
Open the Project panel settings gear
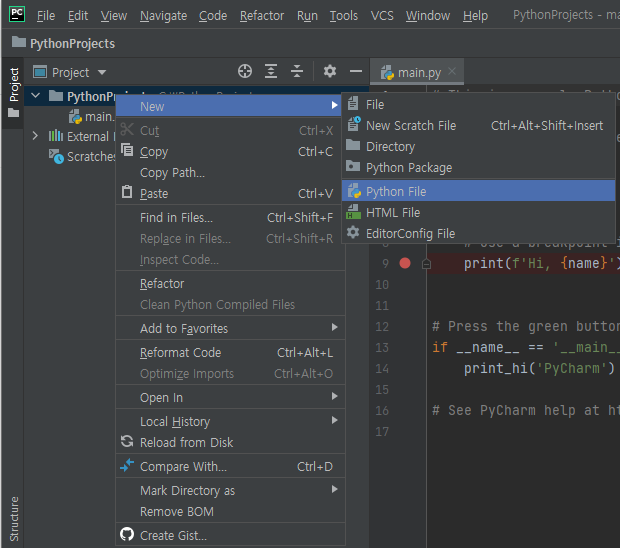(x=330, y=72)
